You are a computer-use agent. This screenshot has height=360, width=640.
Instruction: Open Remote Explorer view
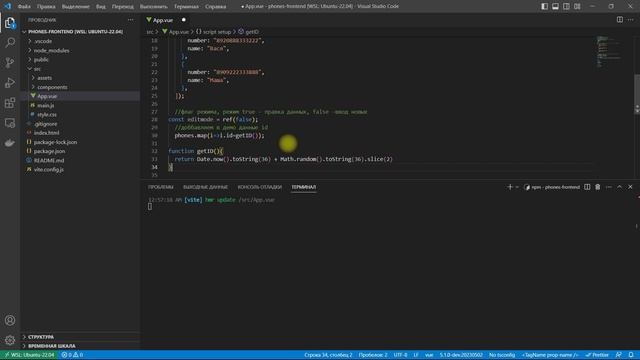click(x=10, y=123)
